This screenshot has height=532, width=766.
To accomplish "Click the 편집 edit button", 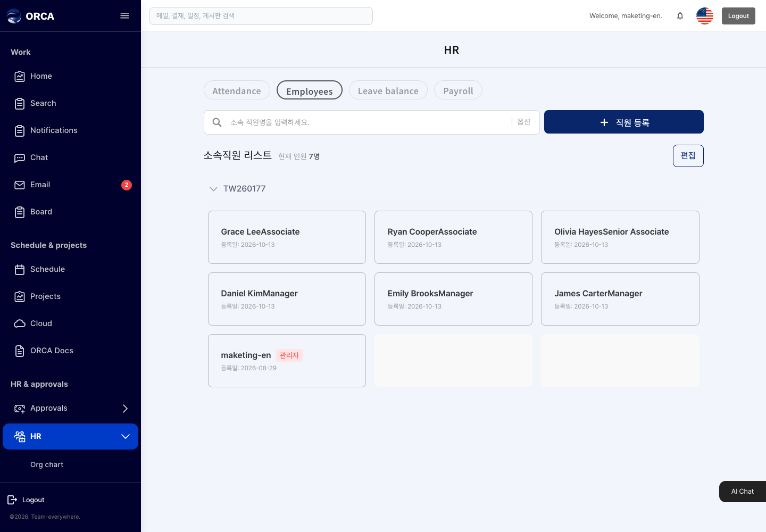I will click(688, 156).
